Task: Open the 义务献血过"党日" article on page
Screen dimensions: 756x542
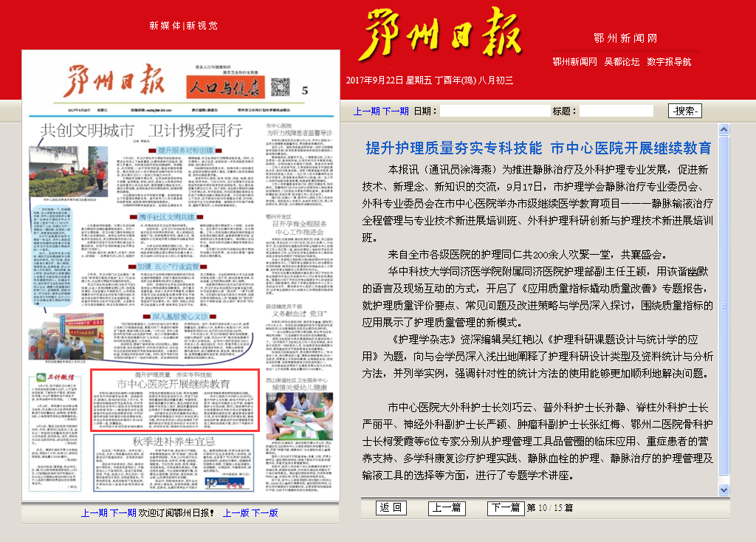Action: tap(300, 313)
